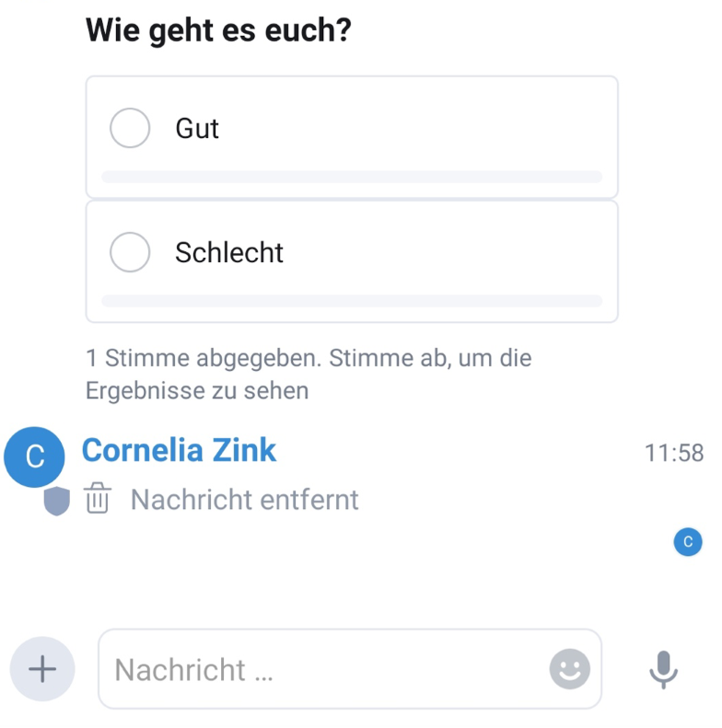The image size is (722, 728).
Task: Click the "1 Stimme abgegeben" vote summary
Action: coord(309,373)
